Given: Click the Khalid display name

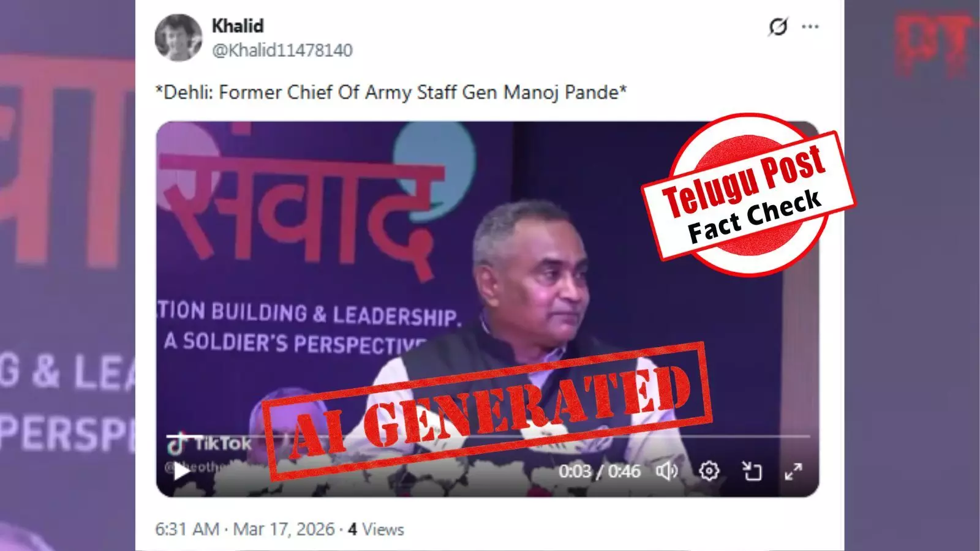Looking at the screenshot, I should coord(238,26).
